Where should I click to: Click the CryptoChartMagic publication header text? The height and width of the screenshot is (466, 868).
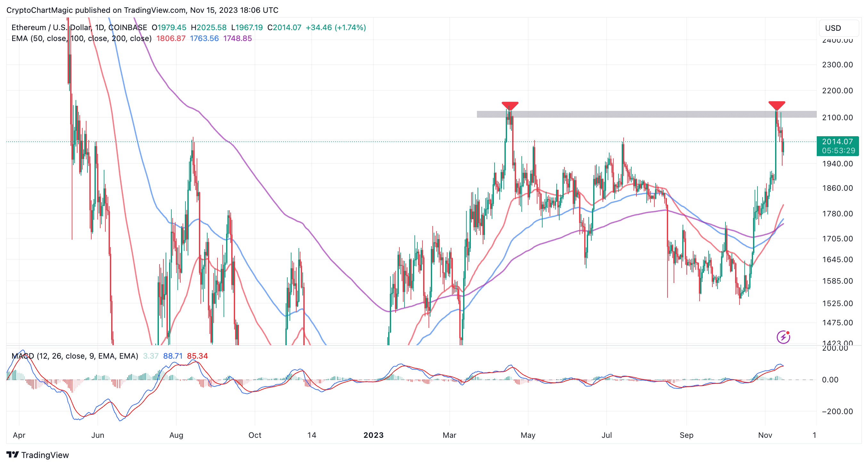142,10
